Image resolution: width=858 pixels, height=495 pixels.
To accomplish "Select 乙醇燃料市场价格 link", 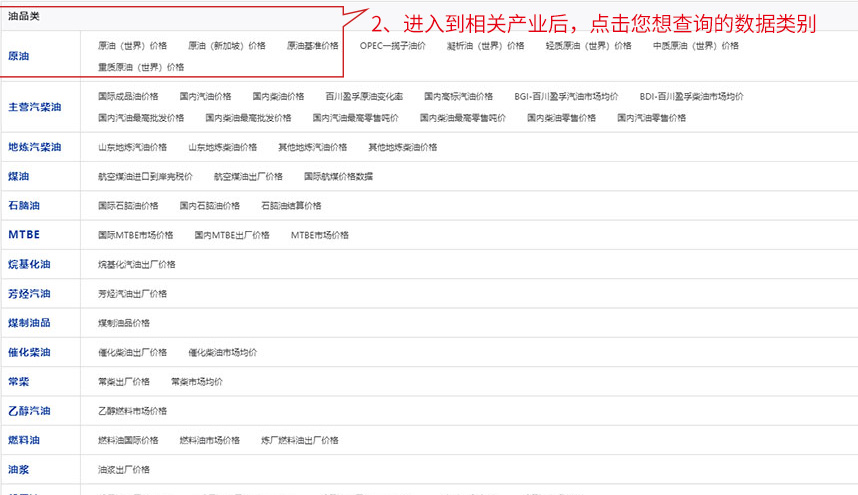I will [x=132, y=411].
